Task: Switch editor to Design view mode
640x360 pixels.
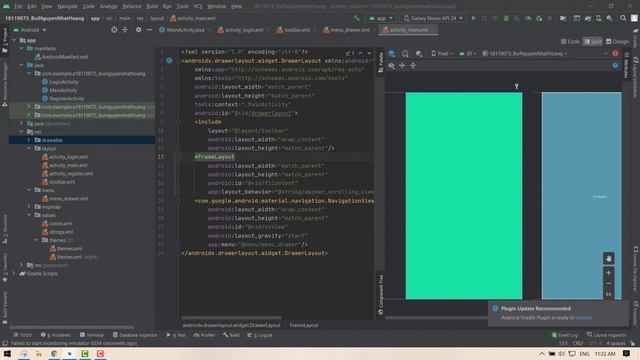Action: [617, 42]
